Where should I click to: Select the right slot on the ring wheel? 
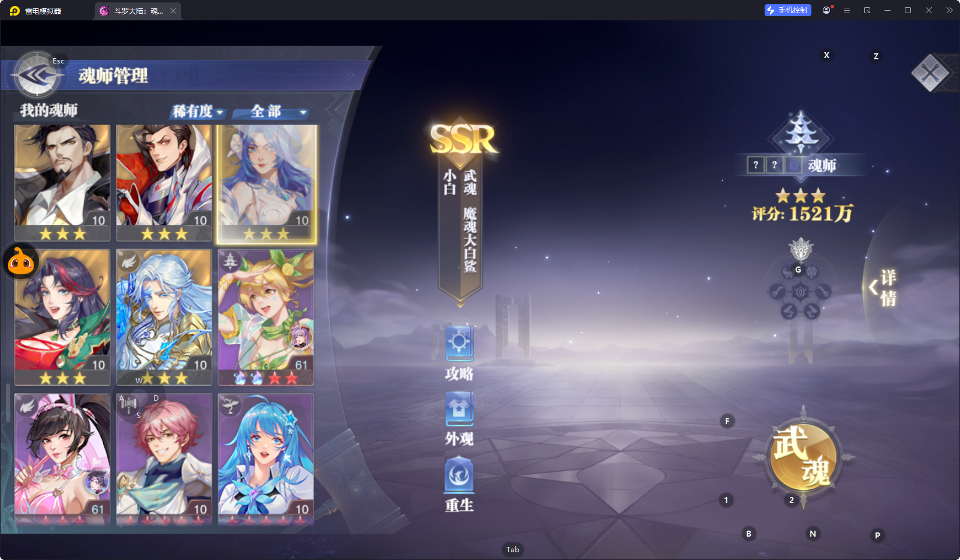(824, 292)
